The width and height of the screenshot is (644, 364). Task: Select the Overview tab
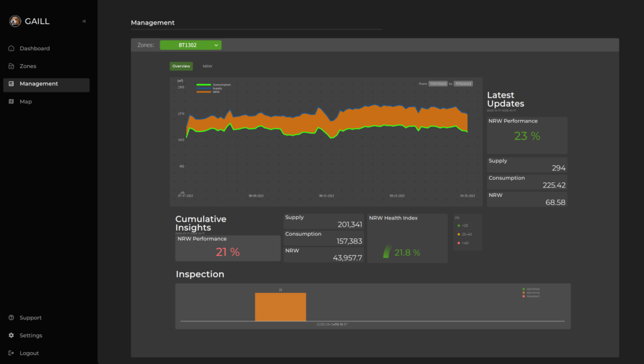click(x=181, y=66)
